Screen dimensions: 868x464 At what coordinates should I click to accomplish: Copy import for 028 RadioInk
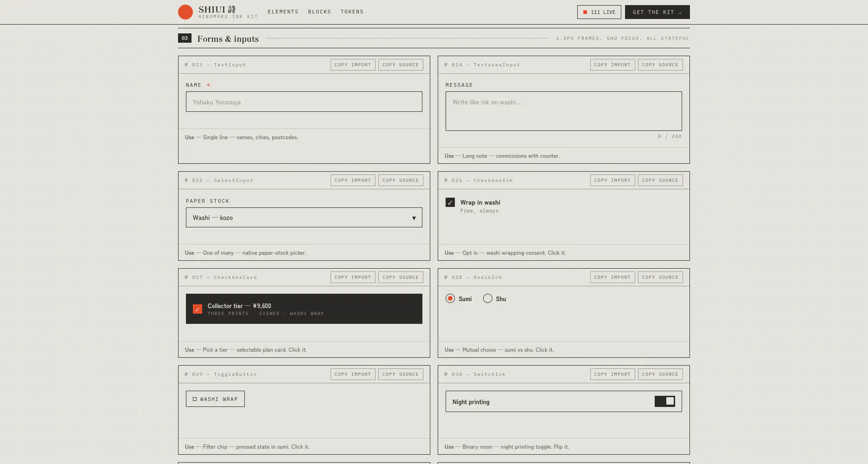(613, 277)
